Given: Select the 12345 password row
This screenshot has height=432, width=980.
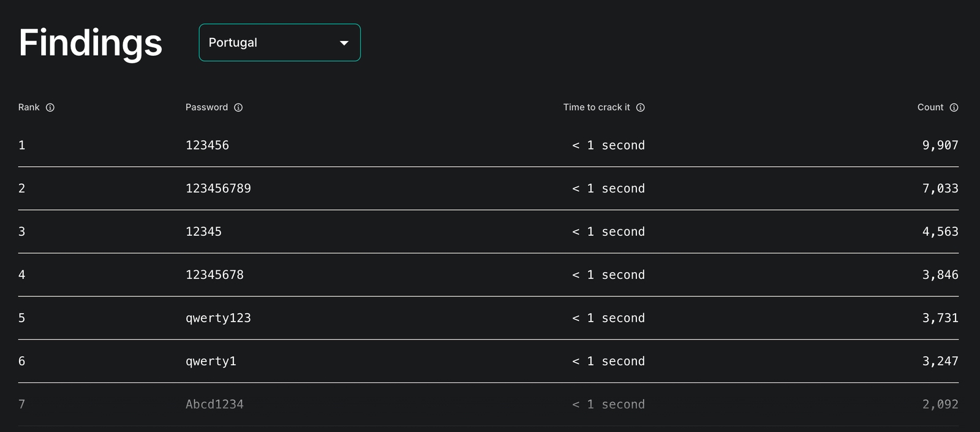Looking at the screenshot, I should (x=488, y=232).
